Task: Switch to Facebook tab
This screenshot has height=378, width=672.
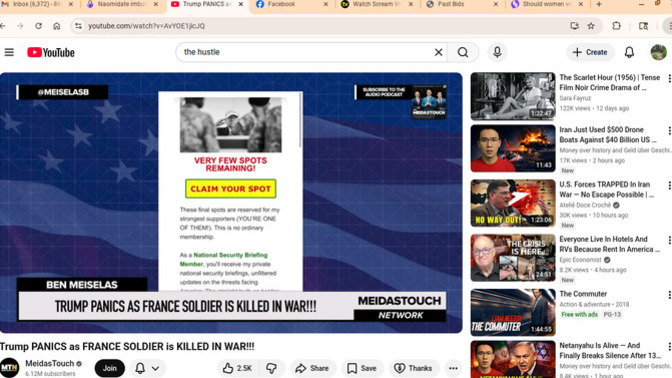Action: pyautogui.click(x=291, y=5)
